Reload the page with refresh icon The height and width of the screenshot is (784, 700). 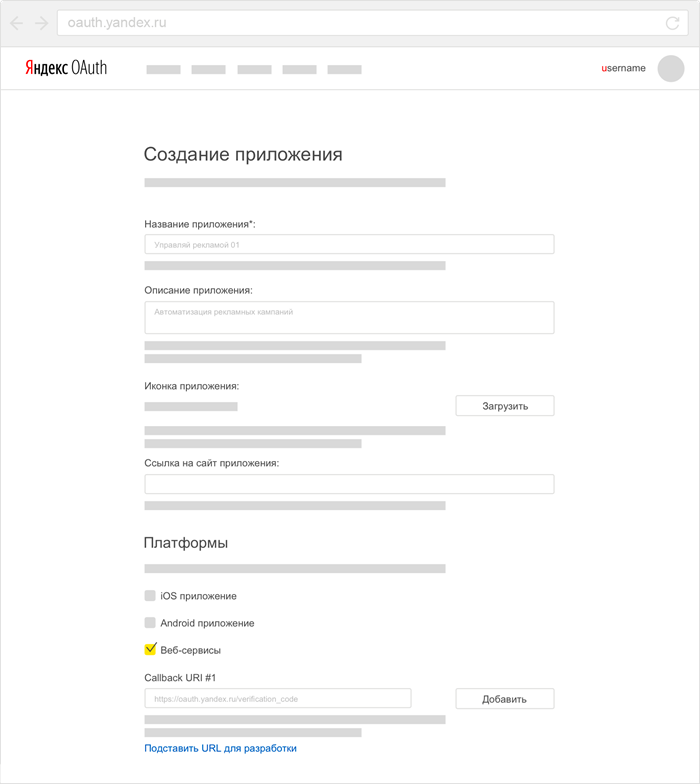tap(672, 23)
